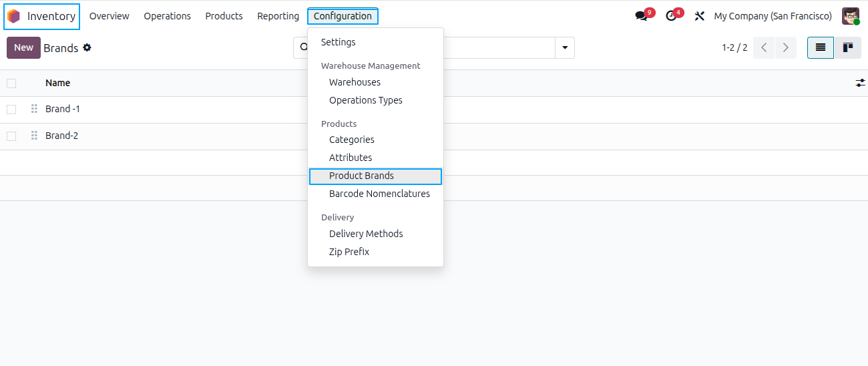Check the Brand-2 row checkbox

tap(11, 136)
